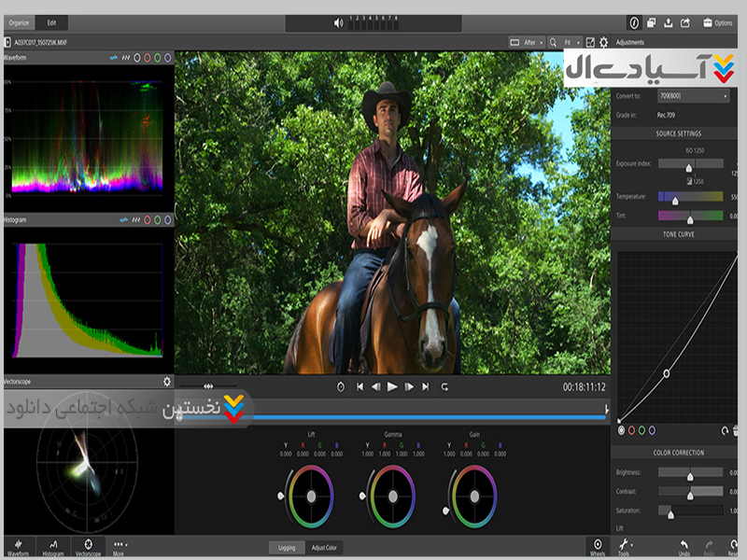This screenshot has height=560, width=747.
Task: Open the Vectorscope settings gear
Action: pos(167,382)
